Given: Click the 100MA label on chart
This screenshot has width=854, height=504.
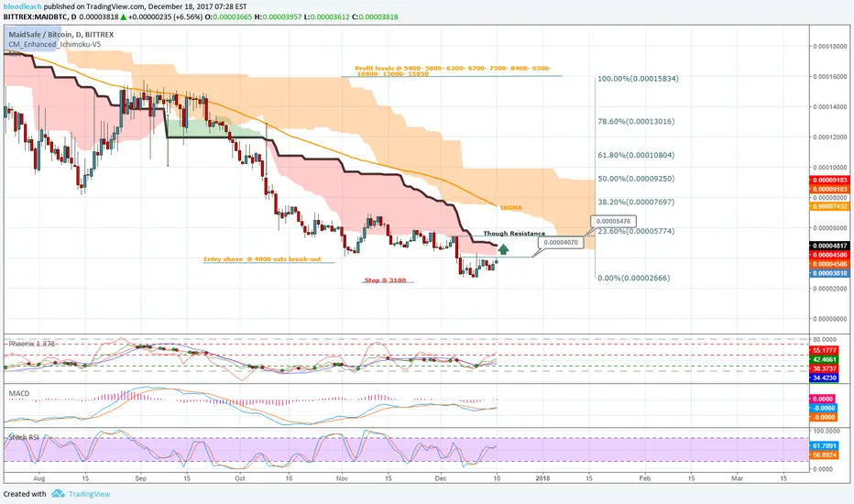Looking at the screenshot, I should tap(511, 208).
